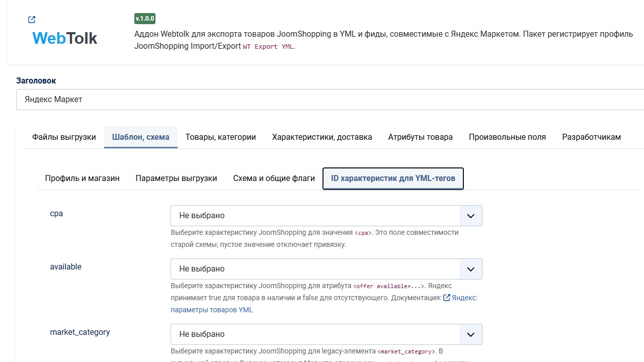Select ID характеристик для YML-тегов sub-tab
Screen dimensions: 644x362
(x=393, y=178)
